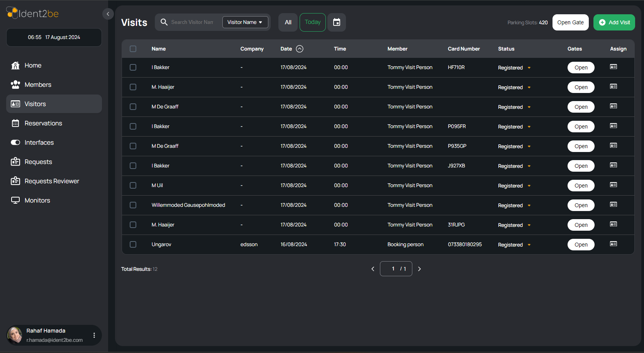Tick the checkbox for Ungarov row
Viewport: 644px width, 353px height.
coord(133,245)
